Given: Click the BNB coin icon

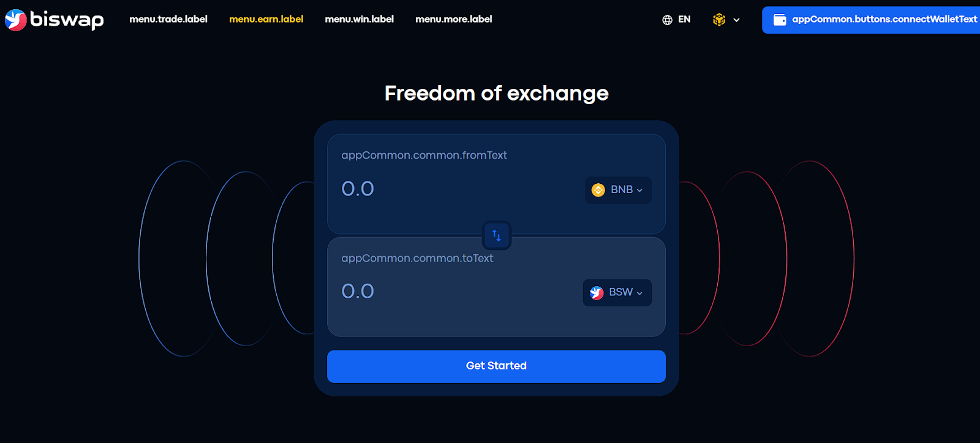Looking at the screenshot, I should pos(598,190).
